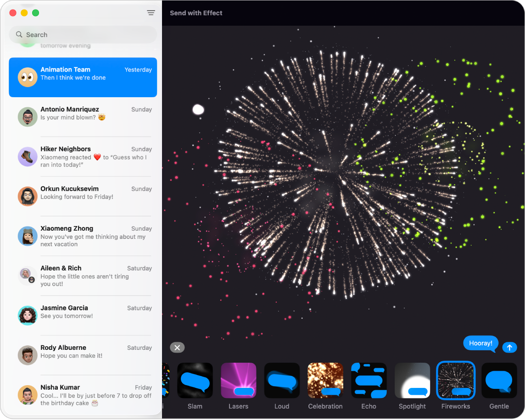Choose the Loud bubble effect
This screenshot has height=420, width=525.
(282, 381)
